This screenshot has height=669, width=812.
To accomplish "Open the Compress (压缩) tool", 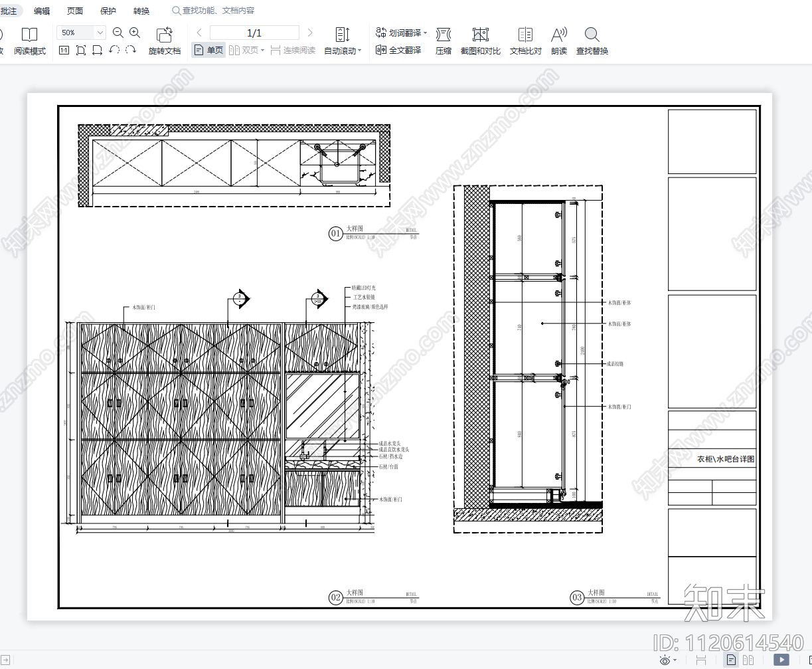I will (x=444, y=41).
